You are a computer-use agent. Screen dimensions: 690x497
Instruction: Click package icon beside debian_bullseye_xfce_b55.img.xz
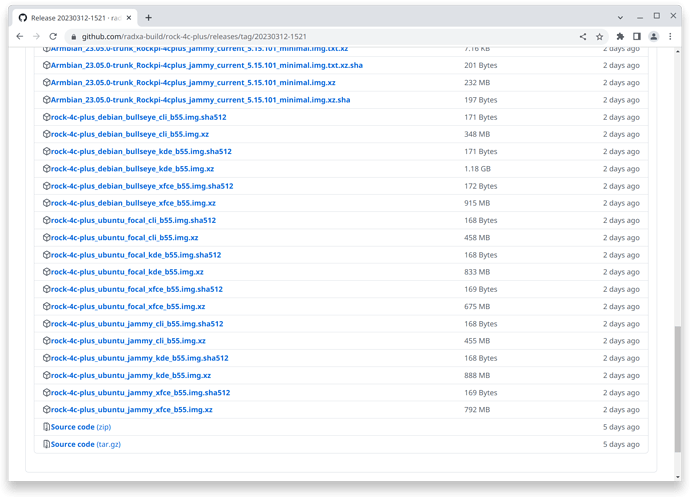pos(46,203)
